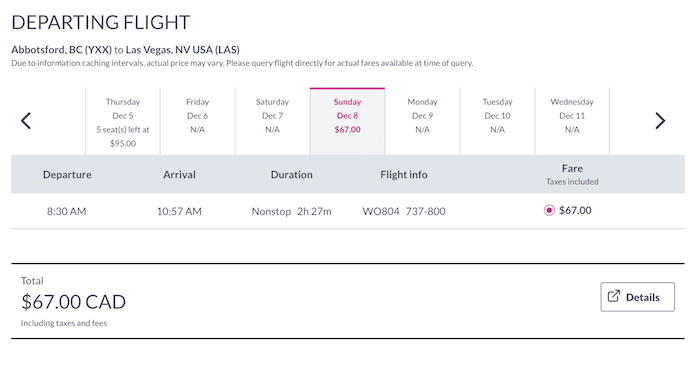Select the Thursday Dec 5 date tab
700x367 pixels.
123,121
